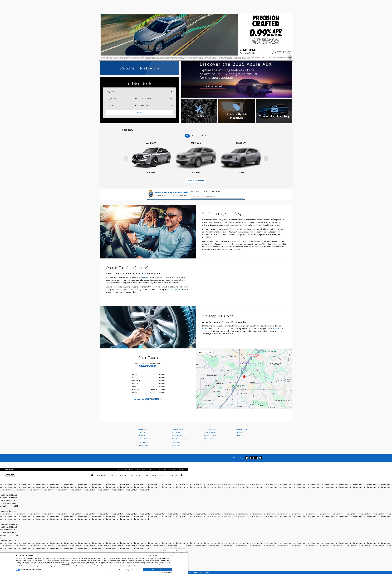Select the License Plate trade-in tab

click(215, 191)
